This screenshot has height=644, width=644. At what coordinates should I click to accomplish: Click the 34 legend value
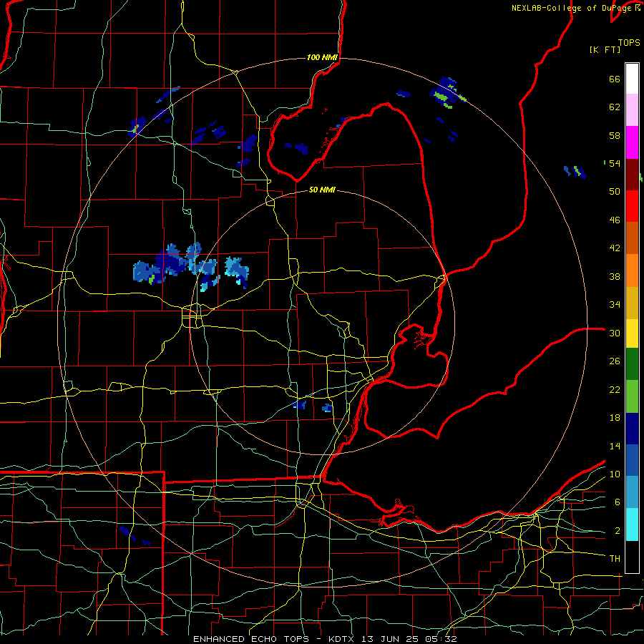615,305
